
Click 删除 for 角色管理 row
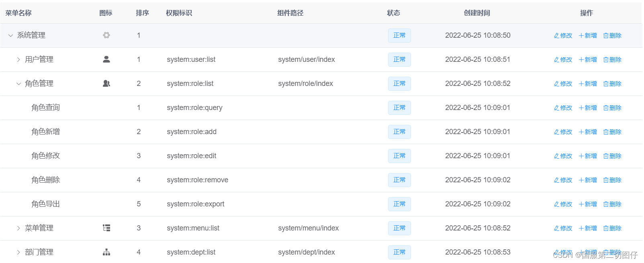tap(612, 84)
